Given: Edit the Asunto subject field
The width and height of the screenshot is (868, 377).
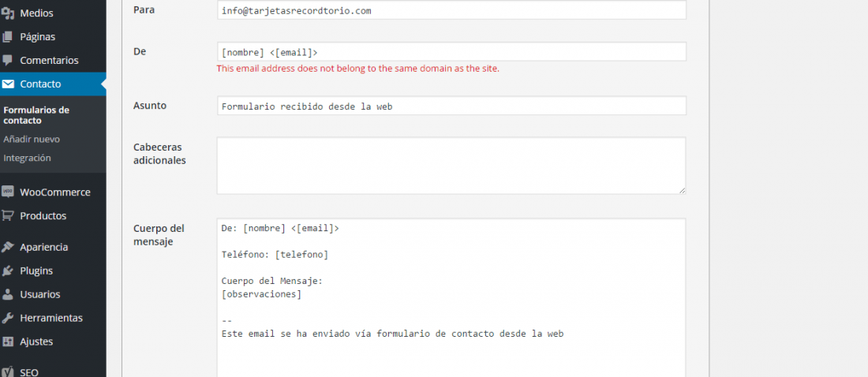Looking at the screenshot, I should tap(451, 106).
